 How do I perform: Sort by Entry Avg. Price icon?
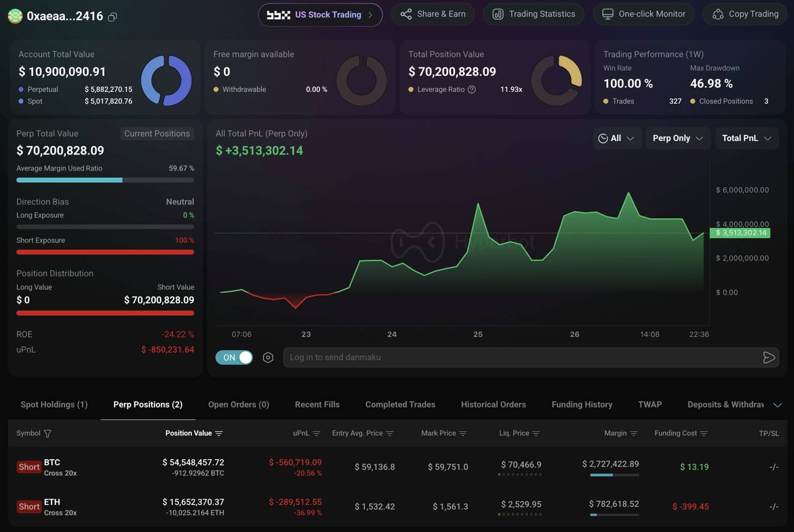(390, 433)
